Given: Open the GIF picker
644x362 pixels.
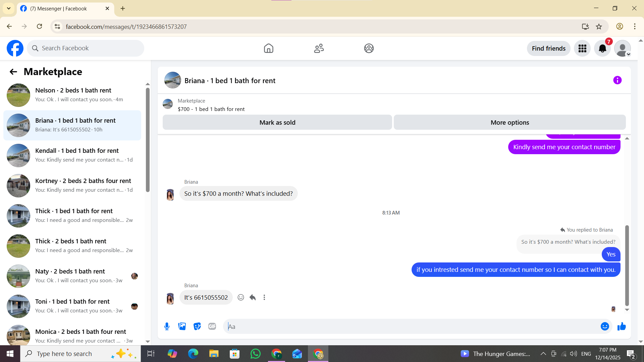Looking at the screenshot, I should coord(212,326).
